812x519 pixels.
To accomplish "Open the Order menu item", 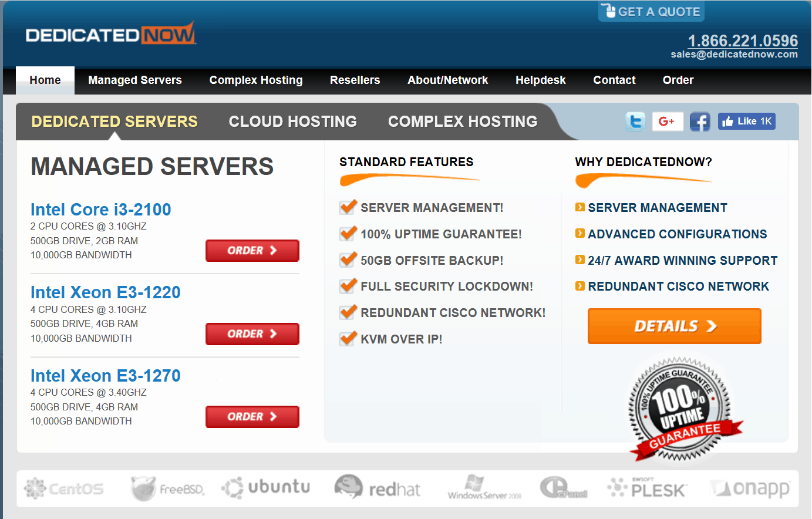I will pyautogui.click(x=678, y=80).
